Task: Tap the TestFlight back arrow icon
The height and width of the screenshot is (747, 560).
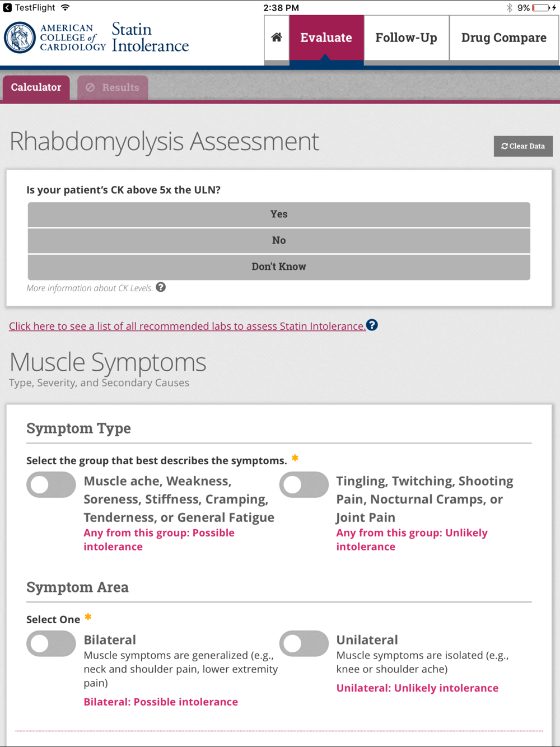Action: coord(7,8)
